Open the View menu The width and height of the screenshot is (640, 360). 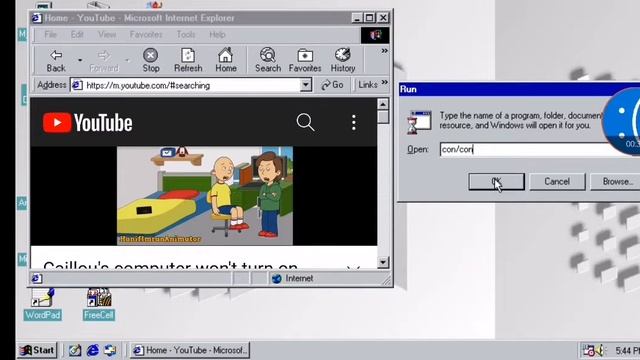pos(107,35)
